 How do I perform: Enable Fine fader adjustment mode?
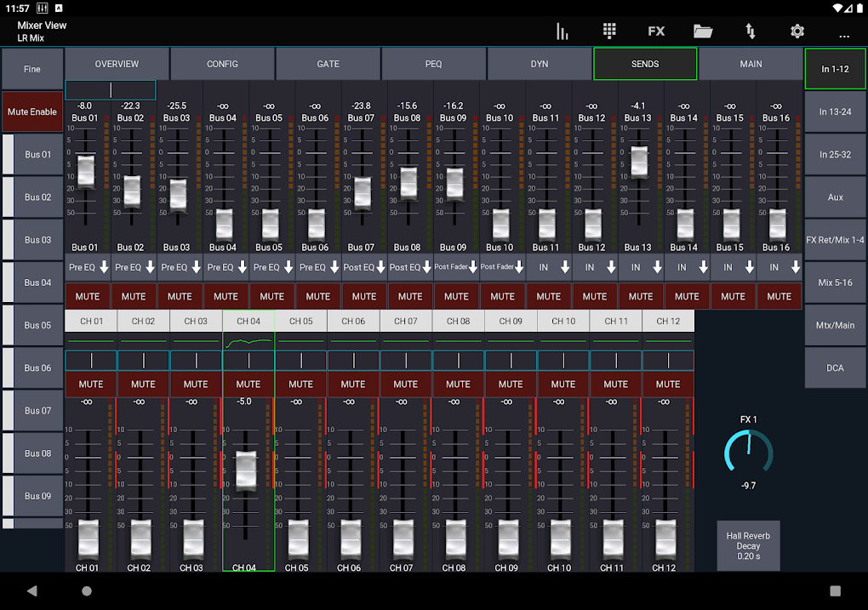coord(32,68)
